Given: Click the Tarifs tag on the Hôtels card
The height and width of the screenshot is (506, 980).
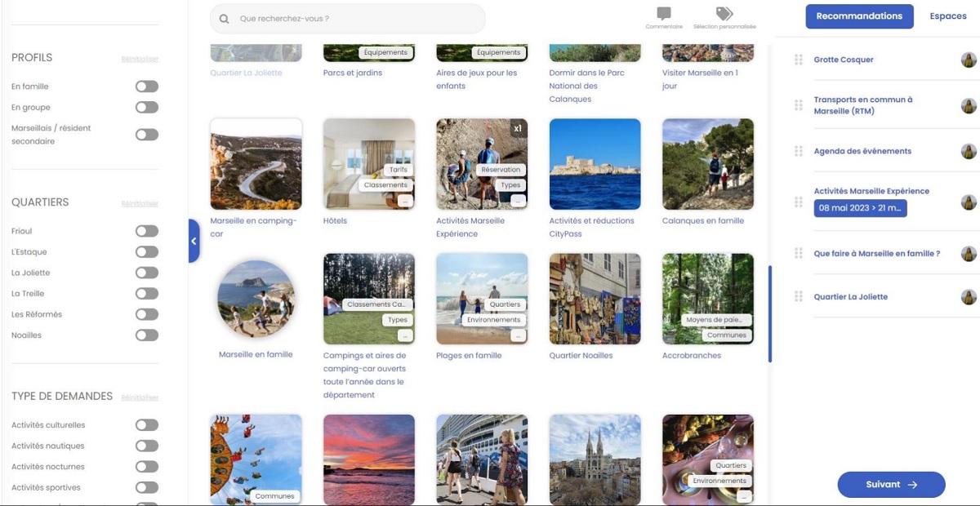Looking at the screenshot, I should click(399, 170).
